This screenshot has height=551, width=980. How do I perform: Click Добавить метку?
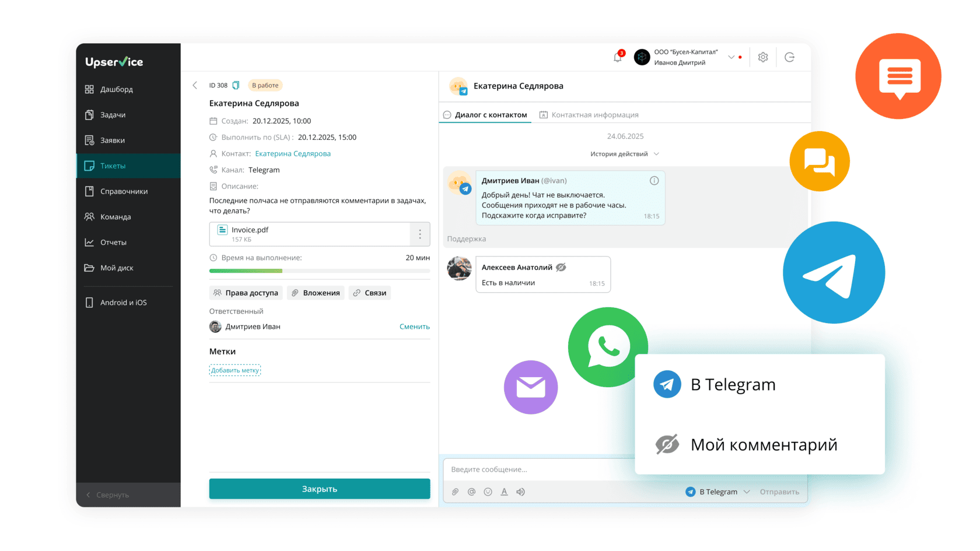coord(235,370)
